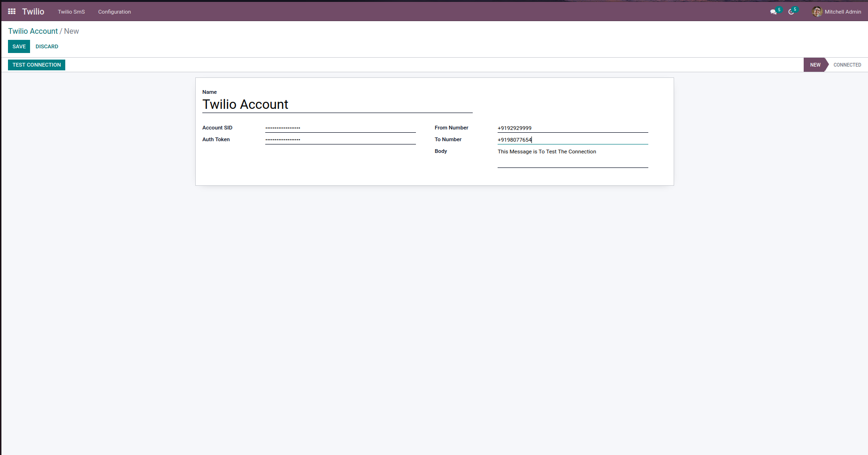
Task: Open the apps grid menu icon
Action: point(12,12)
